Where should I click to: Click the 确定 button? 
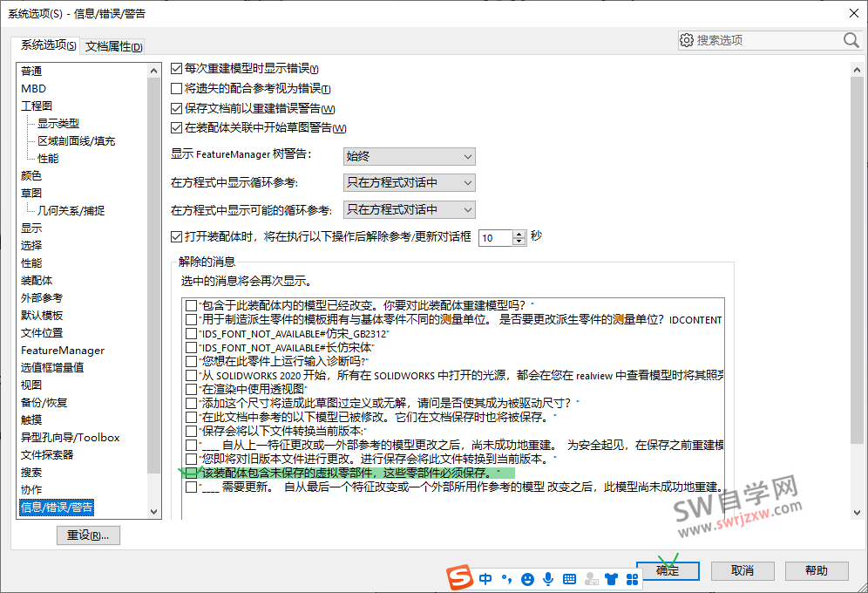[x=668, y=570]
